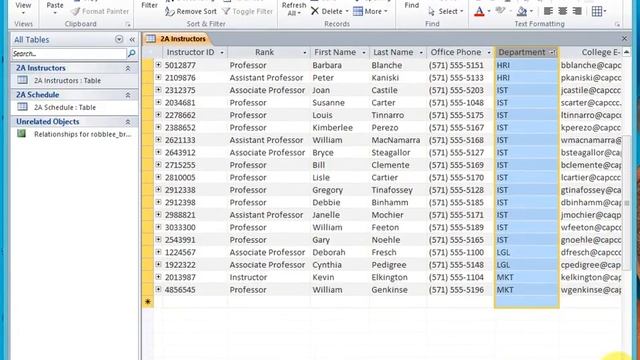Click the Last Name cell 'MacNamarra'

[398, 140]
